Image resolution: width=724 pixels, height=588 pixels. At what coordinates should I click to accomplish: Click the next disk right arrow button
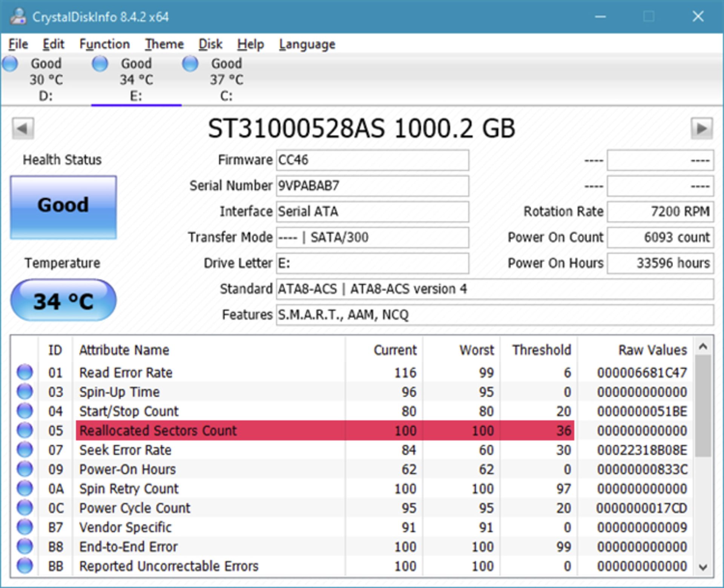click(x=701, y=129)
